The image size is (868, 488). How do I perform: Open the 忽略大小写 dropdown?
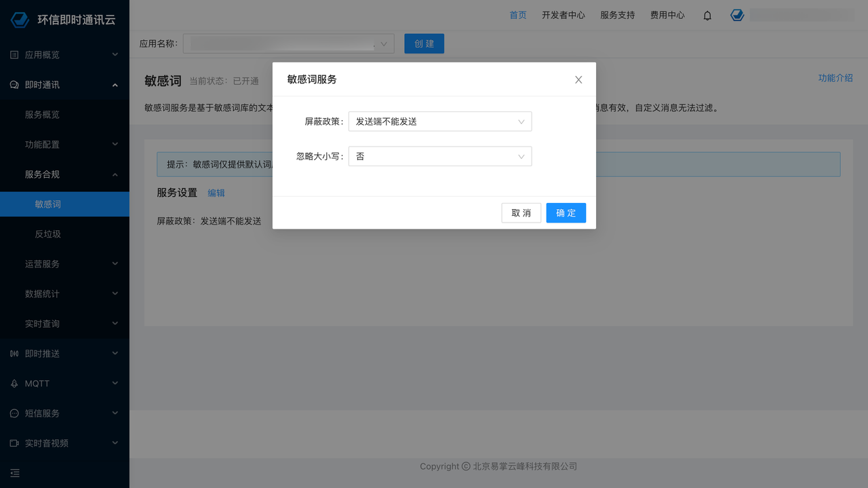[440, 156]
